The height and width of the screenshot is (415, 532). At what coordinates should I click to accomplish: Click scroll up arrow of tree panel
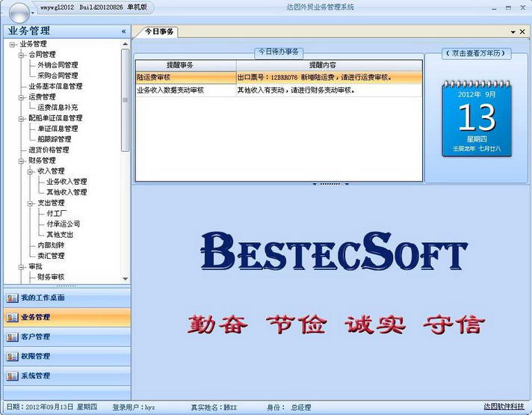pos(126,44)
